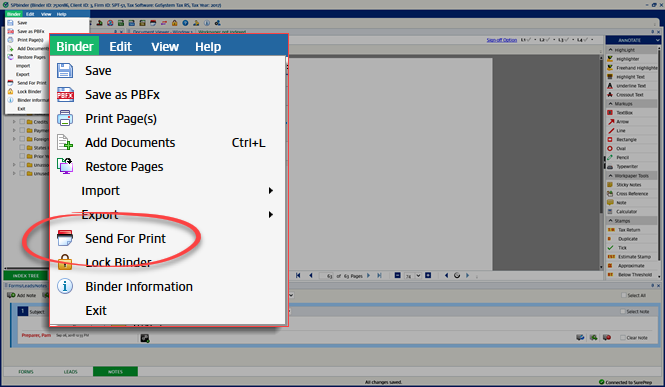The width and height of the screenshot is (665, 387).
Task: Select the Highlighter annotation tool
Action: click(631, 59)
